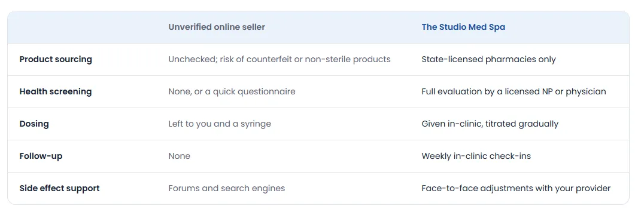Click the "Follow-up" row label

[x=41, y=156]
